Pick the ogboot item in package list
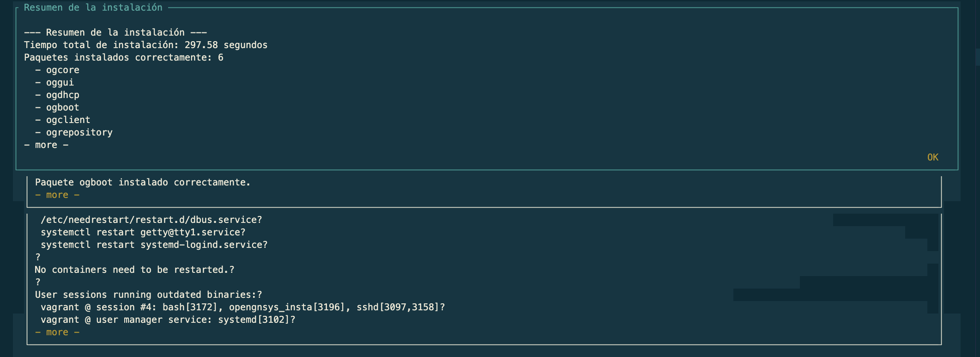The image size is (980, 357). tap(62, 108)
